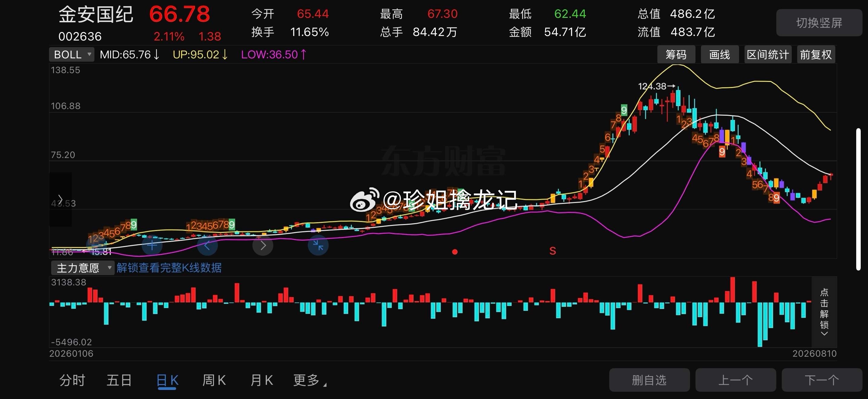868x399 pixels.
Task: Expand the 更多 period options
Action: tap(310, 381)
